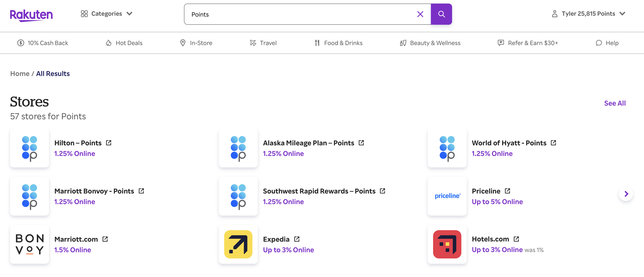Open the Help page

pyautogui.click(x=607, y=43)
